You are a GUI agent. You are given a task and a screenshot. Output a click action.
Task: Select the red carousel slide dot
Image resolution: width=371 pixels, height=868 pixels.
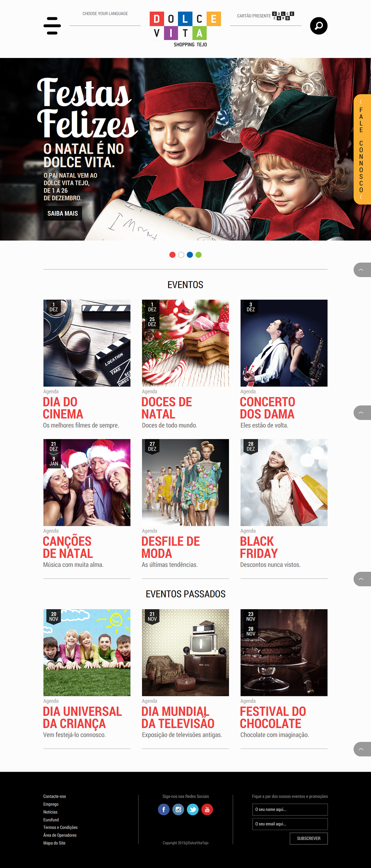172,255
